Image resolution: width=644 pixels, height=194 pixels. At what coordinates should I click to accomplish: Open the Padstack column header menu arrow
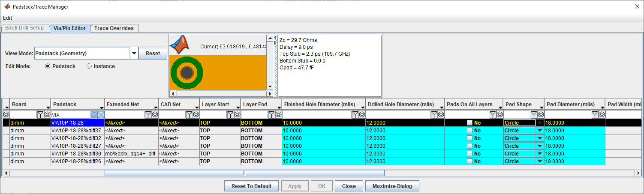point(100,106)
